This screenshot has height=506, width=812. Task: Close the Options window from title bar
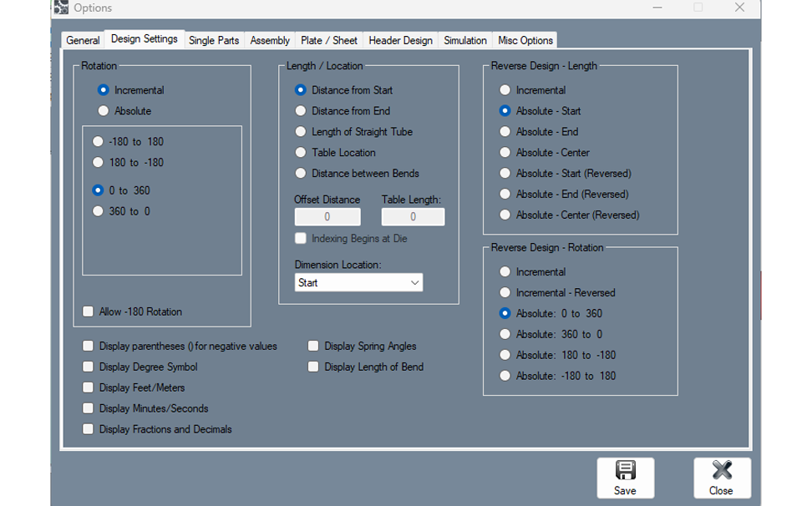click(739, 8)
